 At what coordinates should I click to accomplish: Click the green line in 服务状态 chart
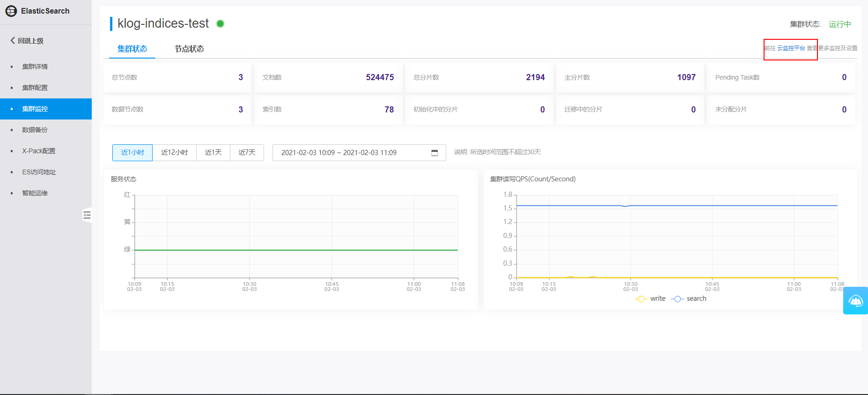(x=296, y=250)
